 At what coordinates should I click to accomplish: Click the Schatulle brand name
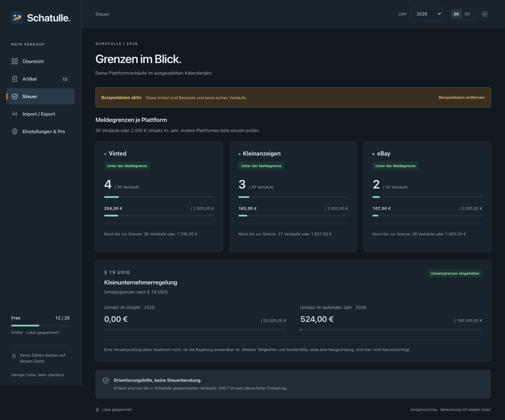pos(48,18)
